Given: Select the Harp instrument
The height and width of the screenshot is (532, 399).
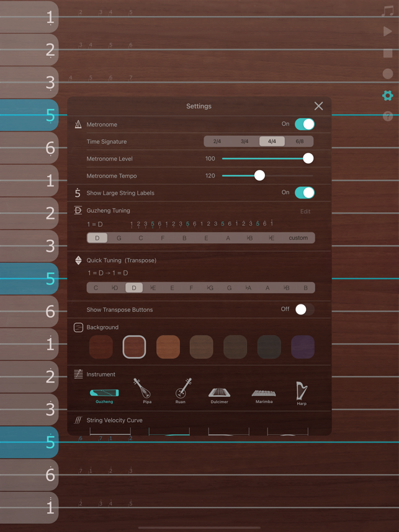Looking at the screenshot, I should pos(302,391).
